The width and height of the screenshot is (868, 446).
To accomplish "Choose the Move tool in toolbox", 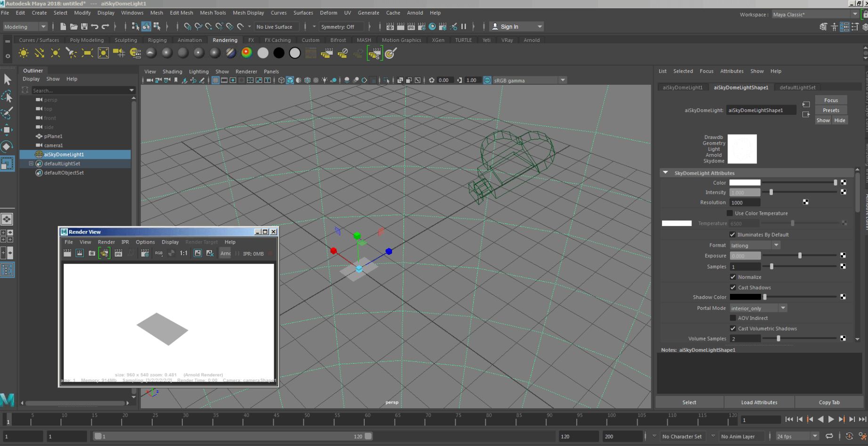I will pos(8,130).
